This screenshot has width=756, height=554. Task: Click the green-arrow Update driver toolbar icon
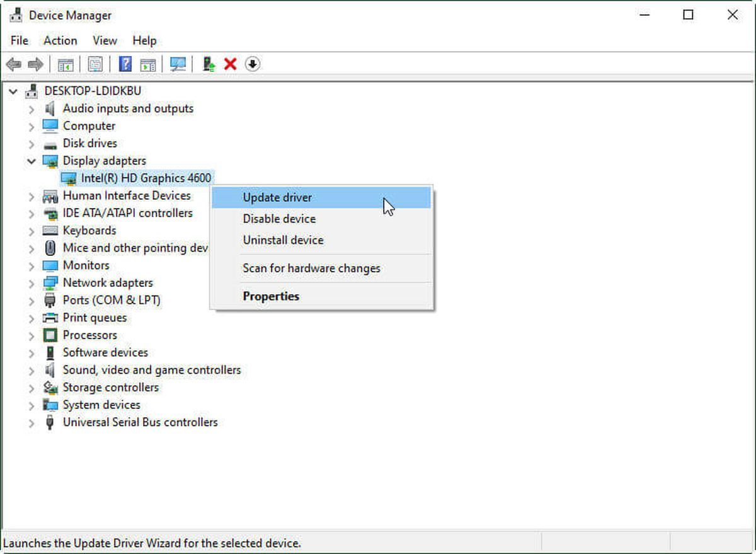209,64
